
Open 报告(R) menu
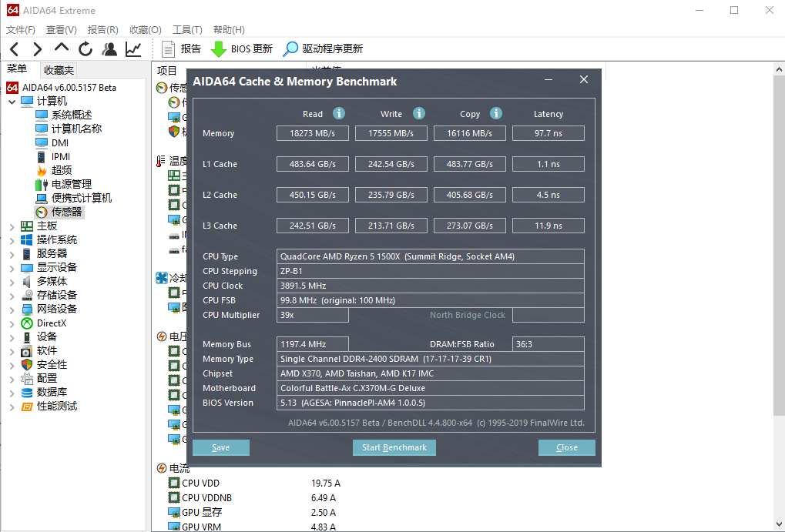click(102, 30)
